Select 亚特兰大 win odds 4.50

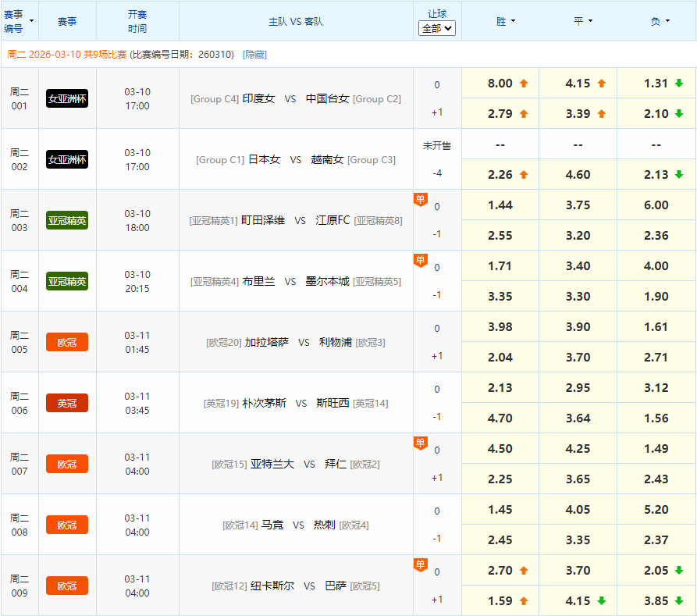pyautogui.click(x=500, y=449)
